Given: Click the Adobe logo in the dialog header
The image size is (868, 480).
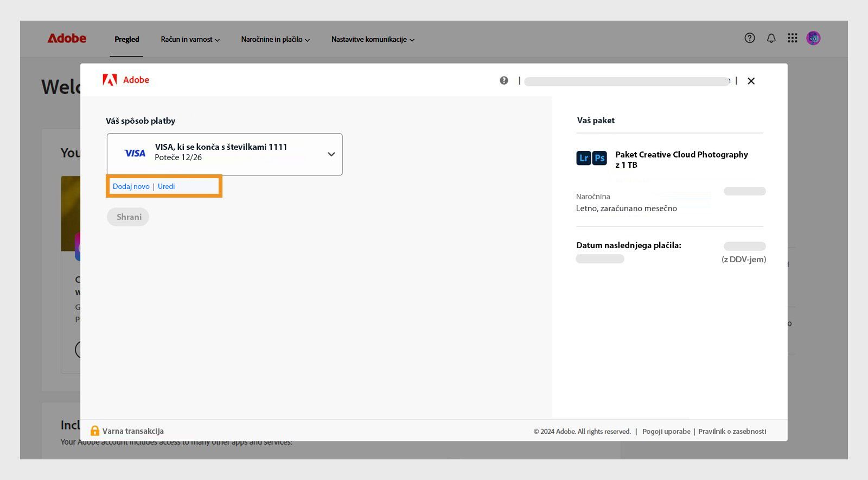Looking at the screenshot, I should (125, 80).
